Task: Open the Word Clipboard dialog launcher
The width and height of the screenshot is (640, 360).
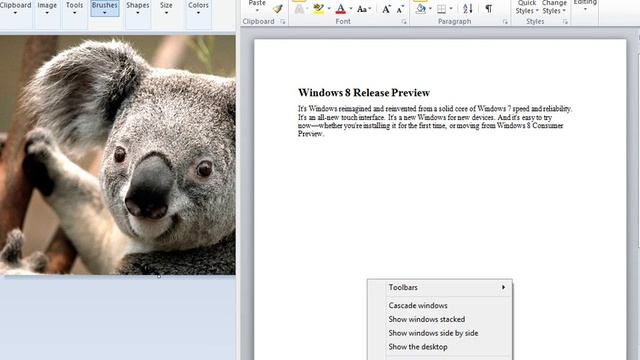Action: 282,22
